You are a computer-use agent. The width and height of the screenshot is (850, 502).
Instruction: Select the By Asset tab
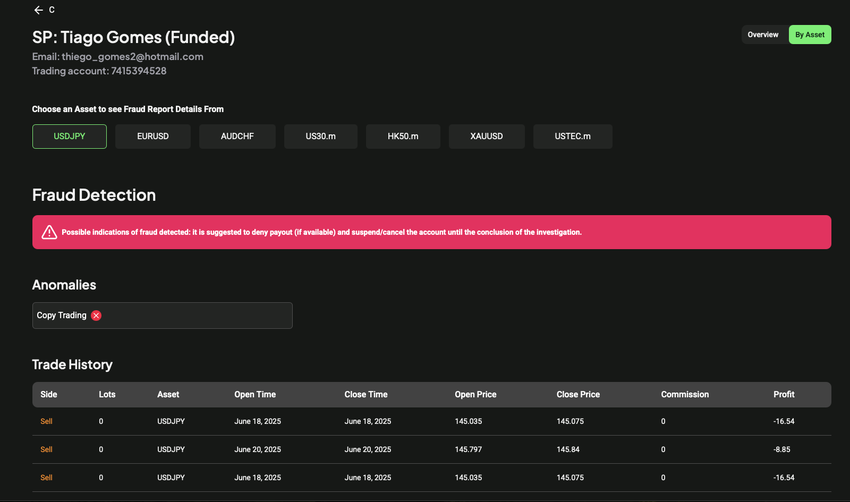pyautogui.click(x=809, y=35)
